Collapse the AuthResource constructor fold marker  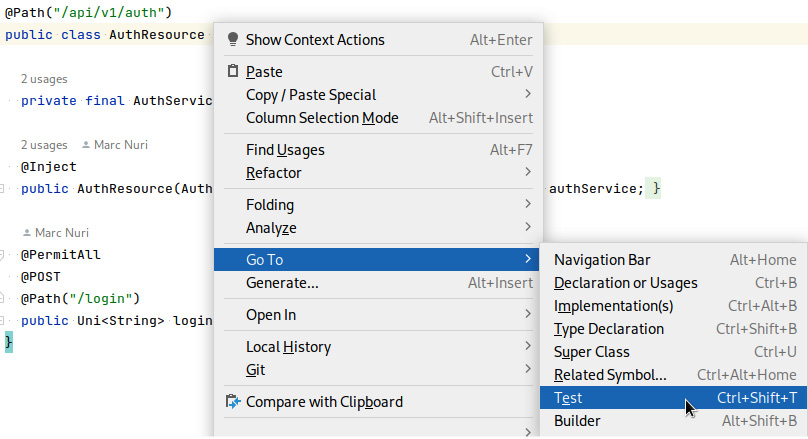(2, 189)
